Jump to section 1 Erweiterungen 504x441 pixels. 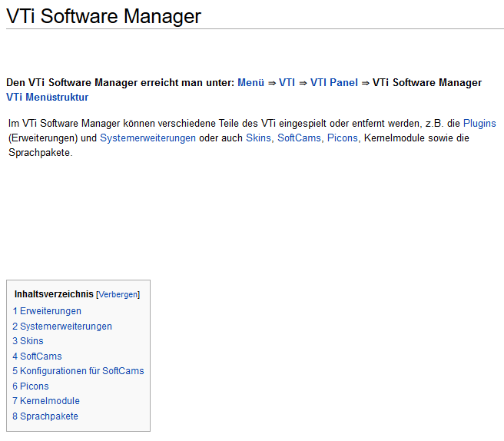(x=47, y=311)
